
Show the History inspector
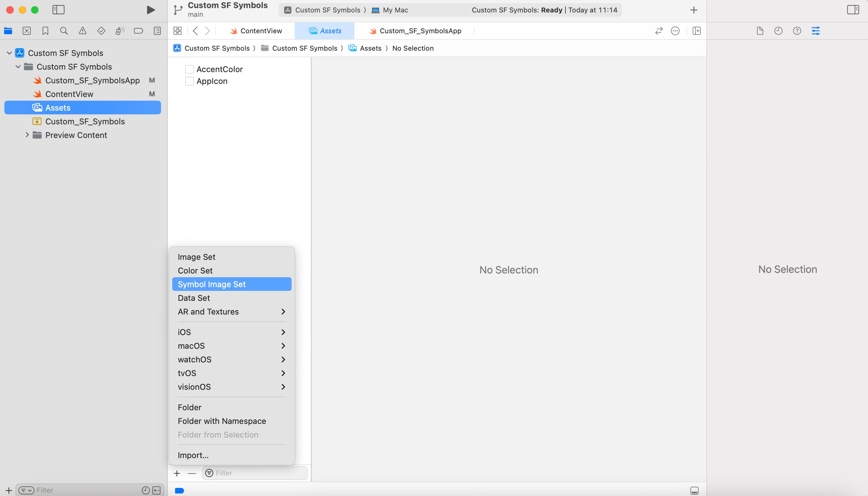click(x=778, y=31)
